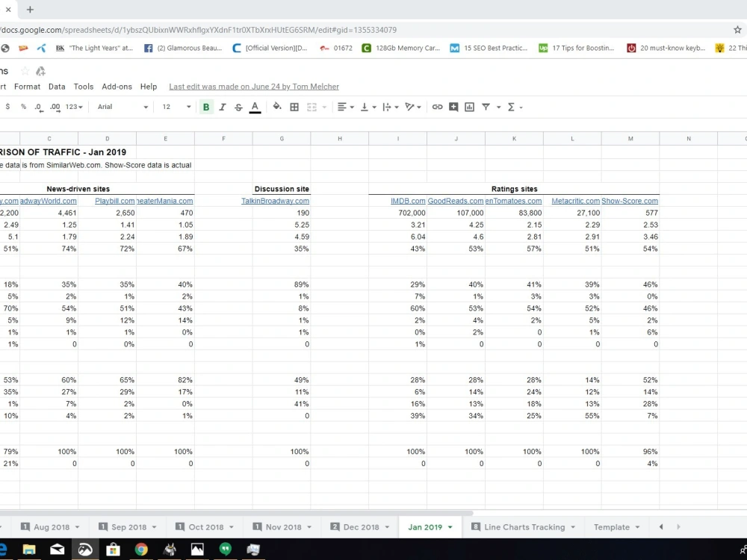Open the IMDB.com link
Viewport: 747px width, 560px height.
pos(408,201)
